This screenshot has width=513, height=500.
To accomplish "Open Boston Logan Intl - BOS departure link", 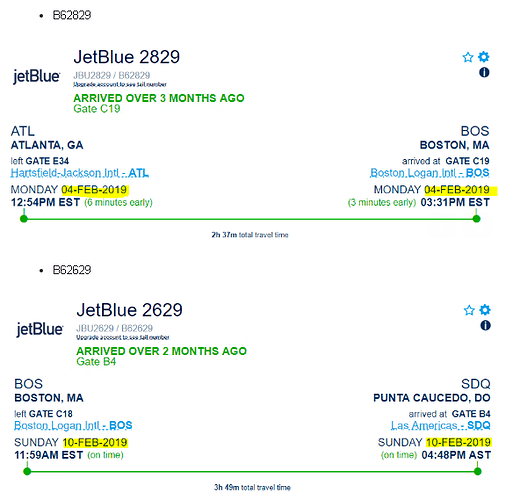I will [73, 426].
